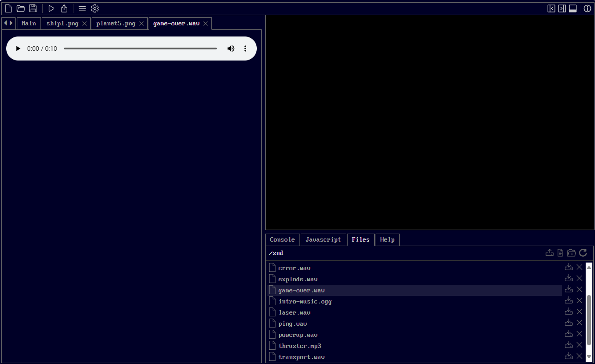595x364 pixels.
Task: Collapse the right preview panel
Action: pyautogui.click(x=562, y=8)
